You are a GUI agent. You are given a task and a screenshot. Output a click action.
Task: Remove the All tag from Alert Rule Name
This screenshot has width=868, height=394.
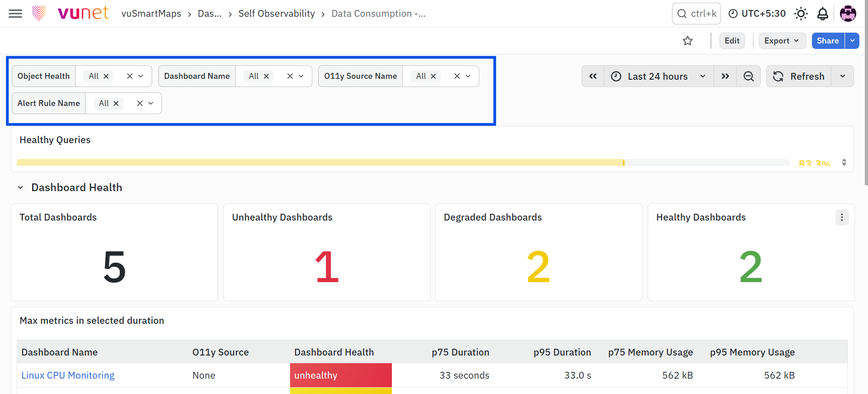coord(116,103)
